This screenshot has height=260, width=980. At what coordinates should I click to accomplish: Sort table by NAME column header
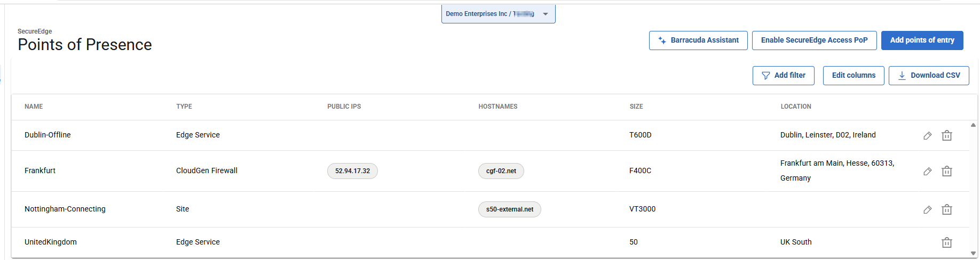[34, 107]
